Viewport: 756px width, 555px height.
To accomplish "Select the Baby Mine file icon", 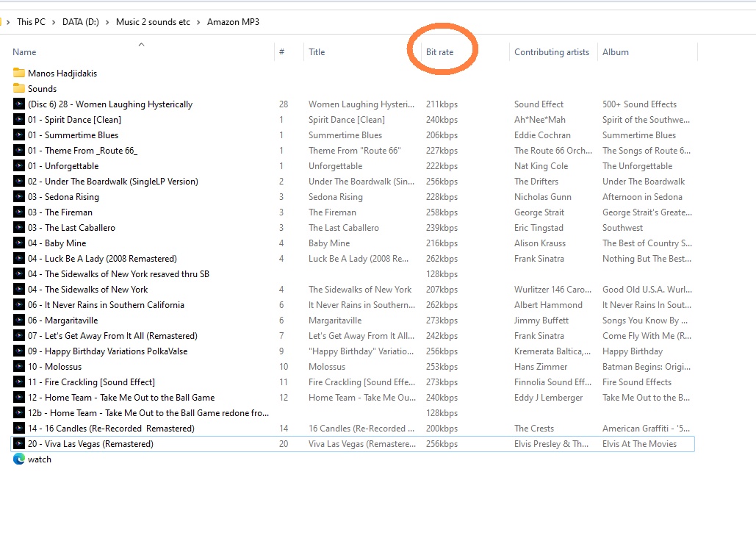I will tap(19, 243).
